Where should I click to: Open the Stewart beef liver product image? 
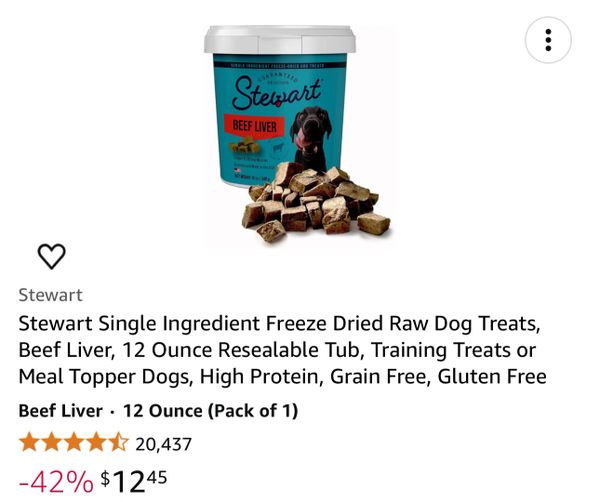pos(299,134)
